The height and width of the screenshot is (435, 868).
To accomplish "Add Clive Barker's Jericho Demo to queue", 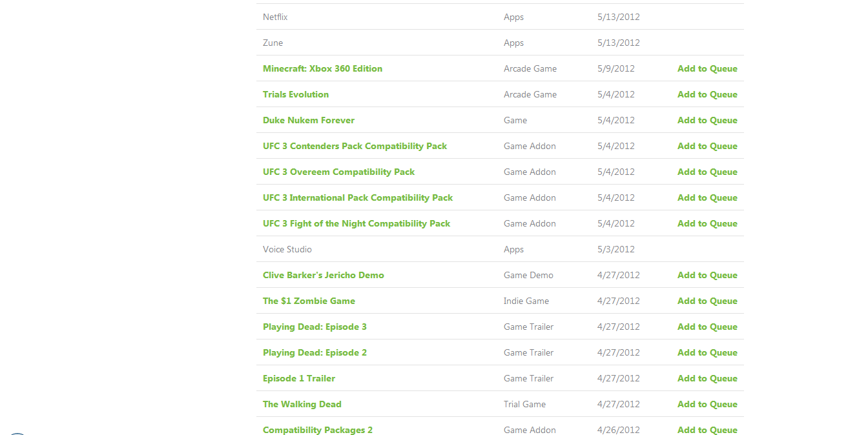I will [x=707, y=275].
